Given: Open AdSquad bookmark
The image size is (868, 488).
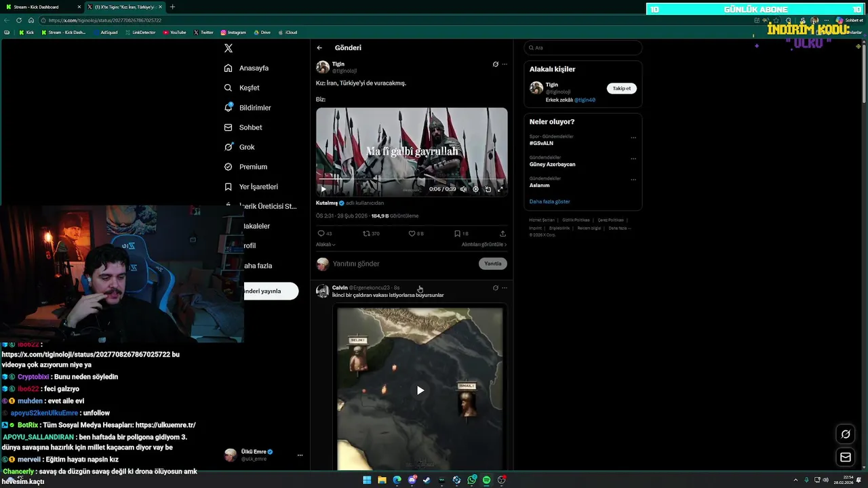Looking at the screenshot, I should [106, 33].
